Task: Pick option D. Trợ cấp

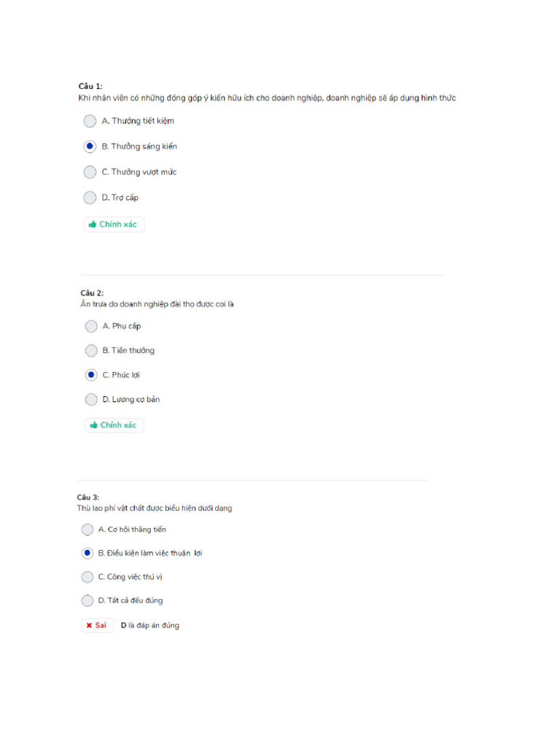Action: pyautogui.click(x=90, y=198)
